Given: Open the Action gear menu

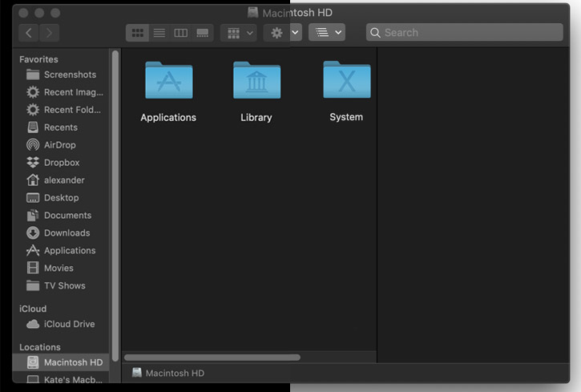Looking at the screenshot, I should [x=282, y=33].
